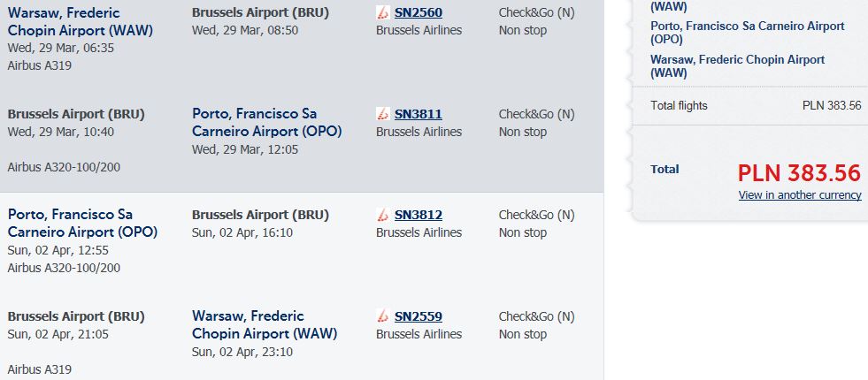
Task: Select Porto Francisco Sa Carneiro departure heading
Action: [82, 223]
